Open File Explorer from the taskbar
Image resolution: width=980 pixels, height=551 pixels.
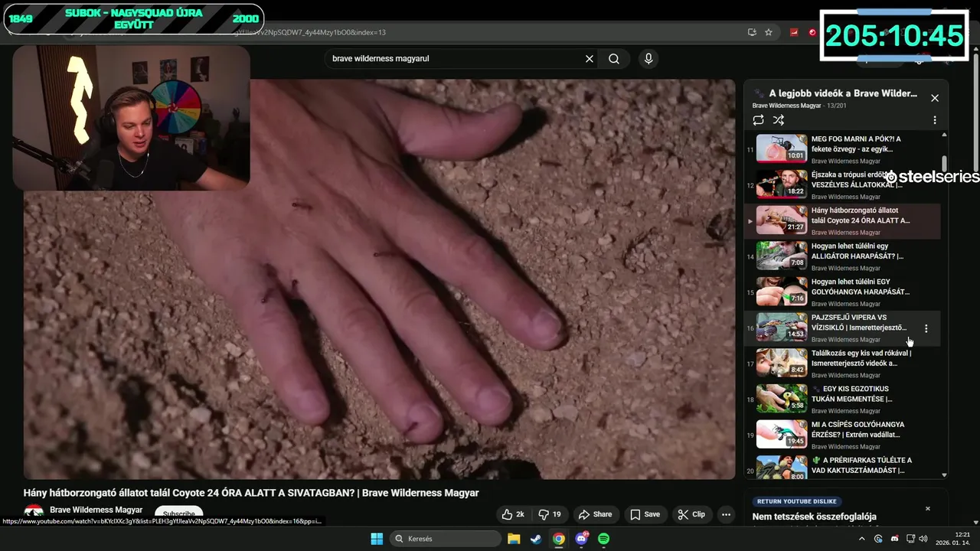point(514,539)
